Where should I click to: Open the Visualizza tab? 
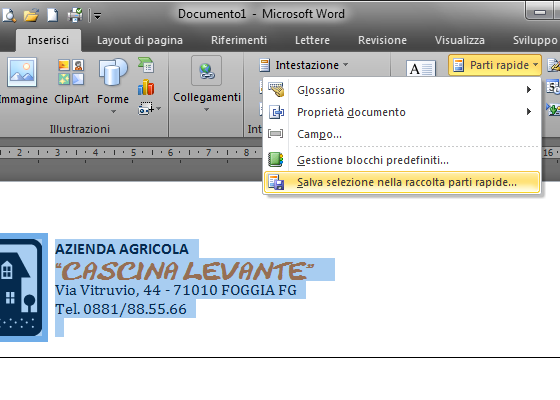click(460, 40)
